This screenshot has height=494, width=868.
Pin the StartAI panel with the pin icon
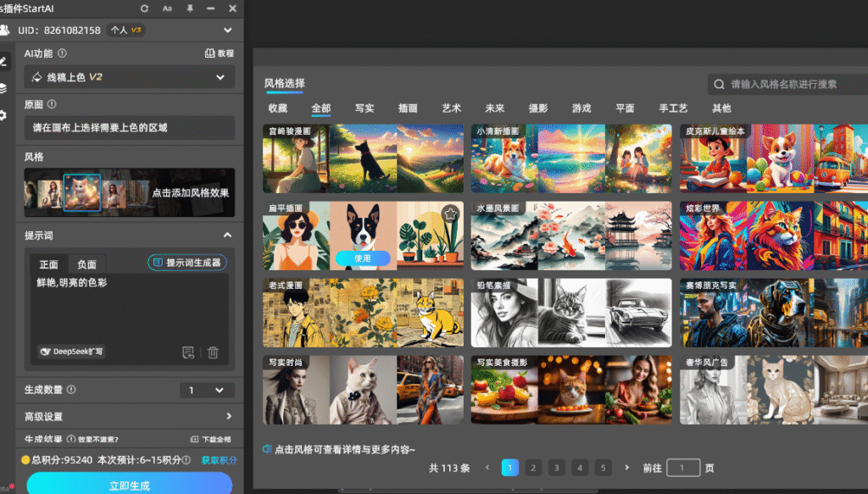click(190, 8)
